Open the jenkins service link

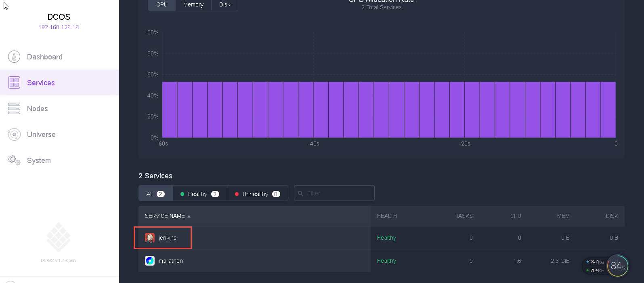pos(168,238)
